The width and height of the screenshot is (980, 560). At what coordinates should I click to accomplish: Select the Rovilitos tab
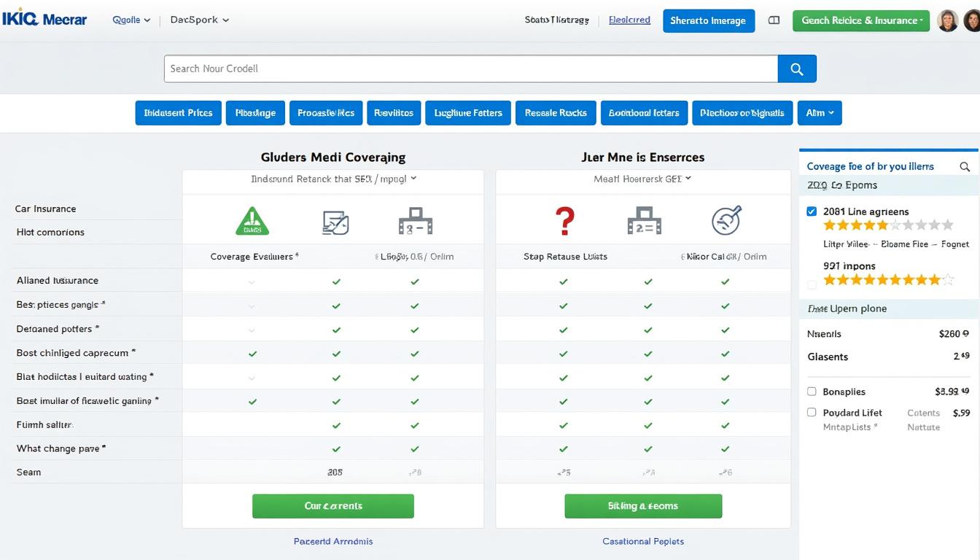[x=394, y=113]
